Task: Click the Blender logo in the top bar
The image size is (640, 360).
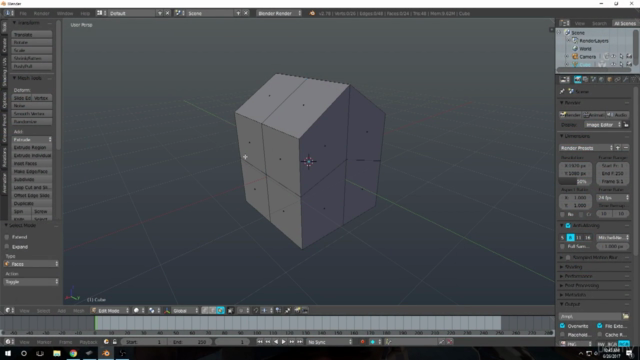Action: click(x=312, y=13)
